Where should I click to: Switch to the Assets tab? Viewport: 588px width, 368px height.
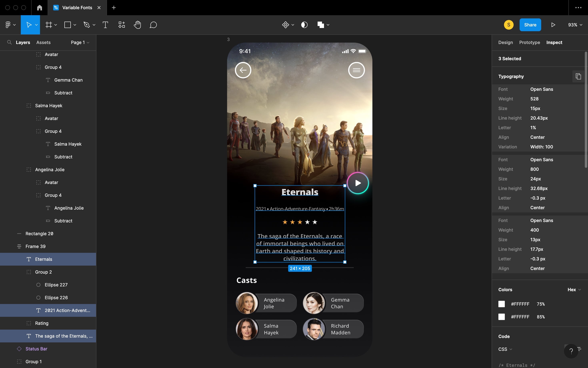click(43, 42)
